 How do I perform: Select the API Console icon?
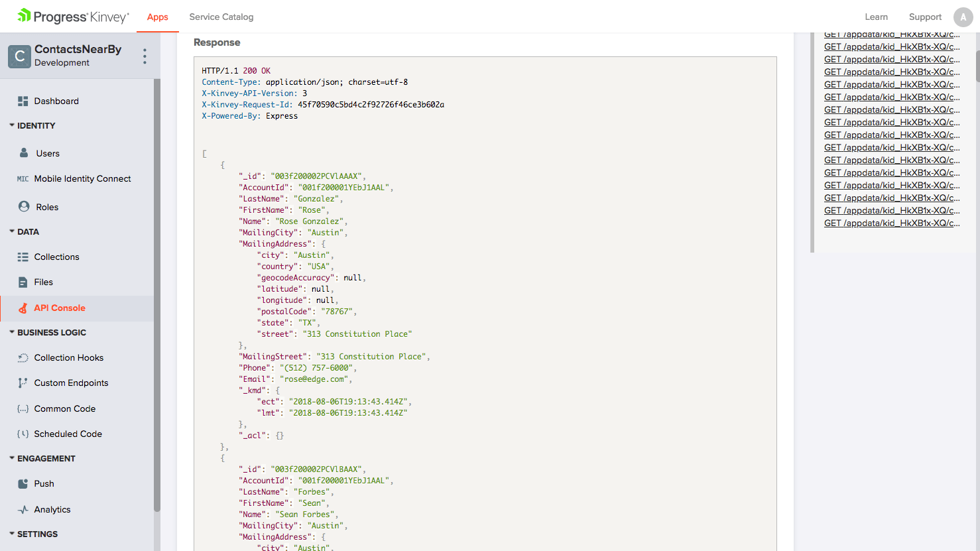pos(23,308)
